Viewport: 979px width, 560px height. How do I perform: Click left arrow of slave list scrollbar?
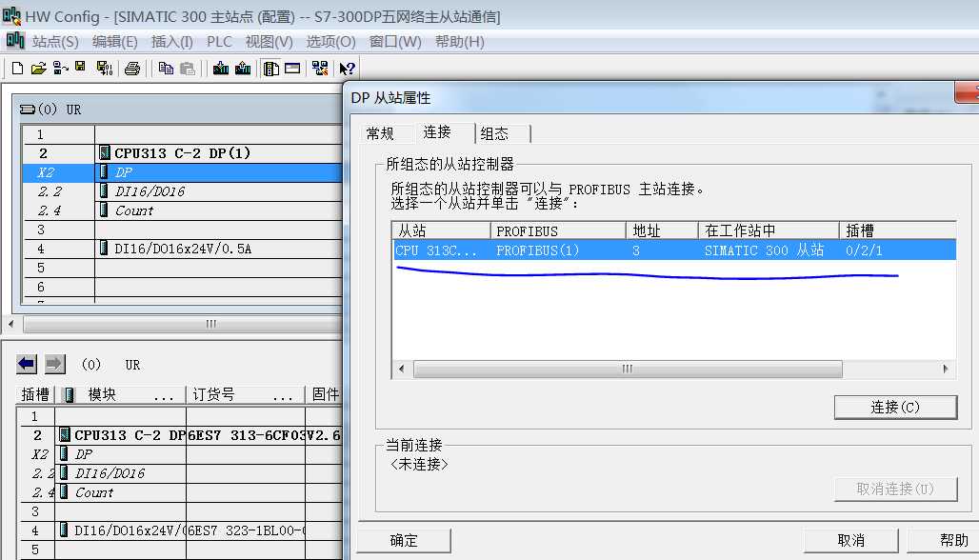pyautogui.click(x=402, y=369)
